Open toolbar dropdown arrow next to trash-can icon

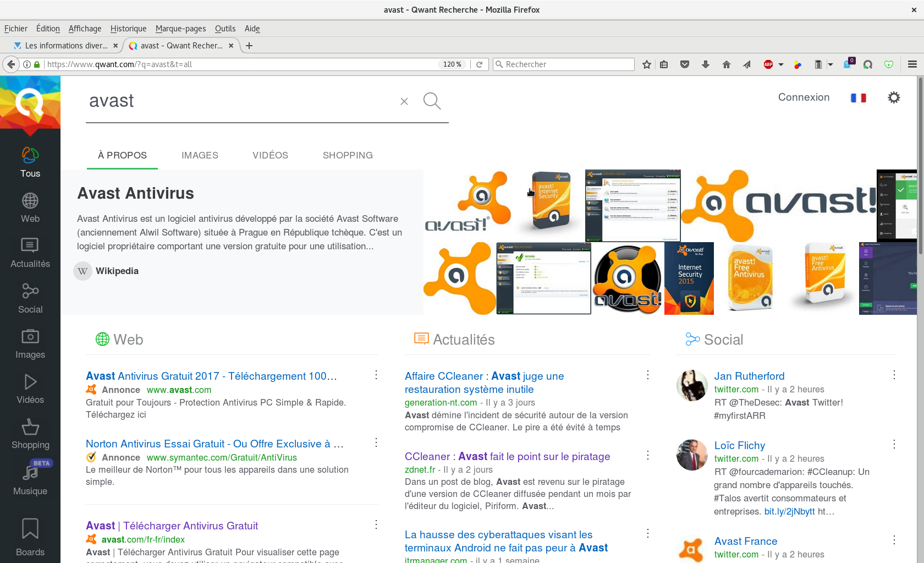(x=831, y=64)
